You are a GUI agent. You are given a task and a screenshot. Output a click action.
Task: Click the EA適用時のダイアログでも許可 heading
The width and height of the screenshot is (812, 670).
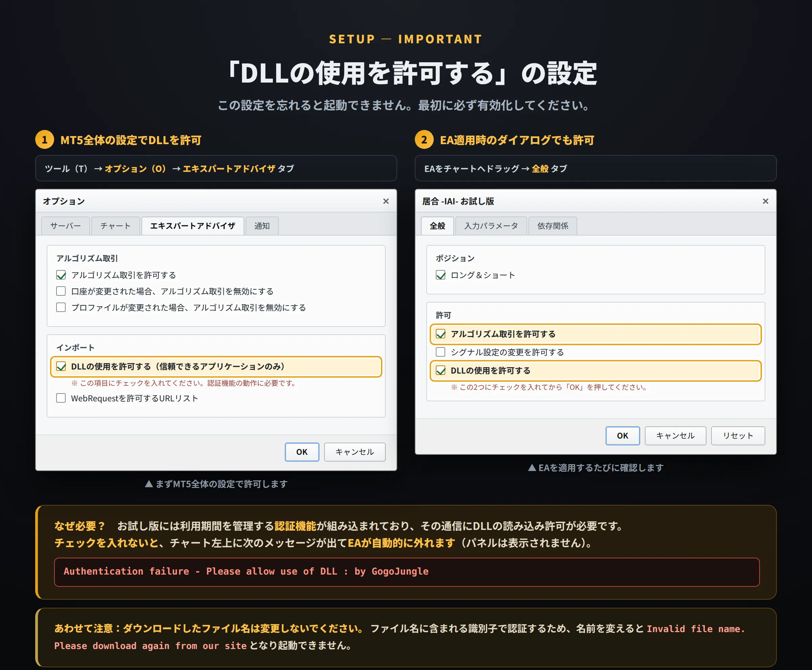517,140
